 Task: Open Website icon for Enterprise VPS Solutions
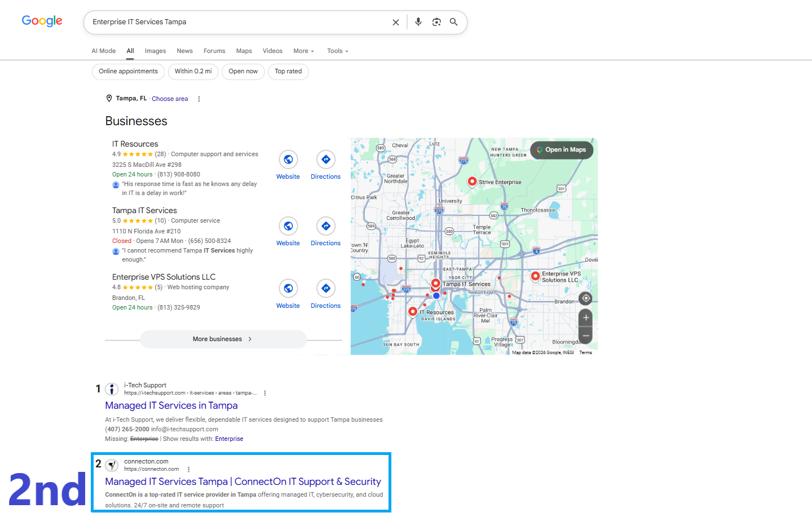[x=288, y=289]
